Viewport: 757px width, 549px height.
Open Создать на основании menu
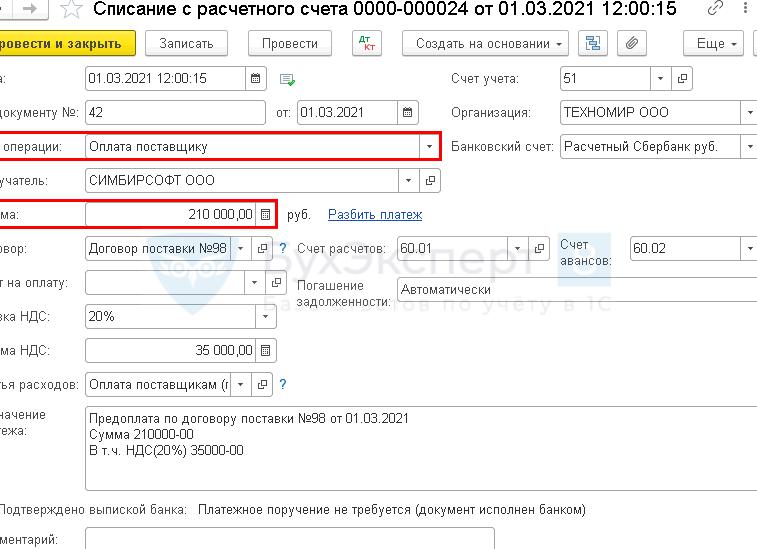pos(485,43)
